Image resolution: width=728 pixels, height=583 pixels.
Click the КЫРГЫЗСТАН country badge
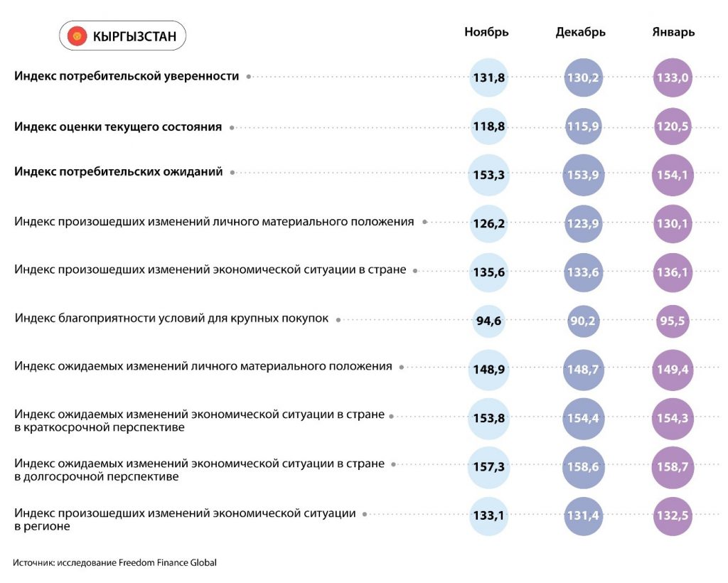(122, 36)
